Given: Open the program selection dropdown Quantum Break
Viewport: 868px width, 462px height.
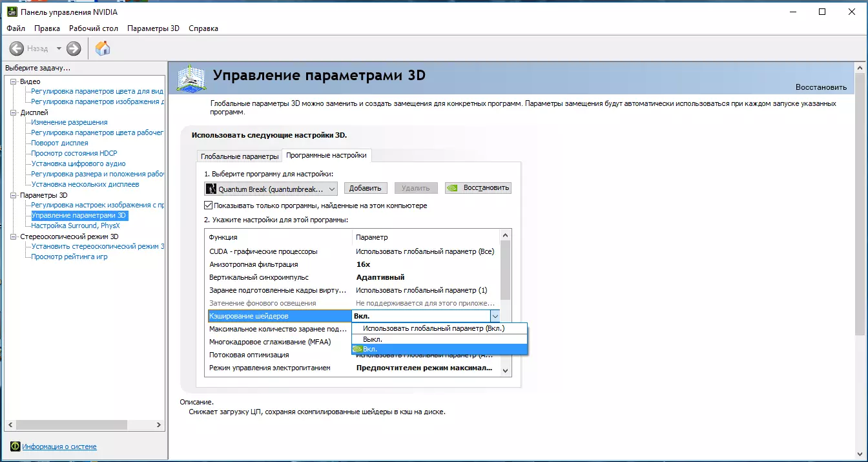Looking at the screenshot, I should click(x=271, y=189).
